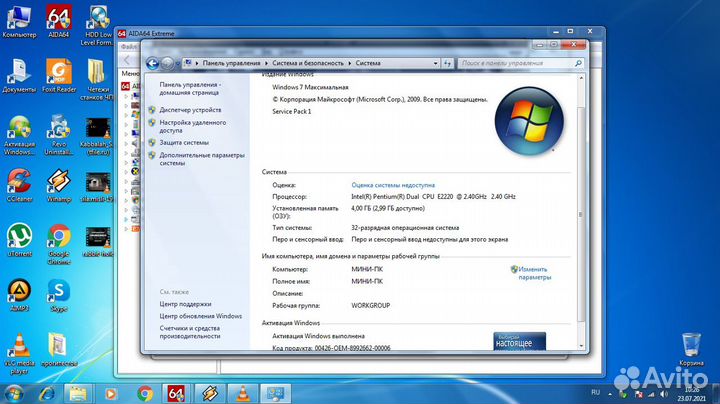Screen dimensions: 720x404
Task: Open the Защита системы link
Action: (184, 143)
